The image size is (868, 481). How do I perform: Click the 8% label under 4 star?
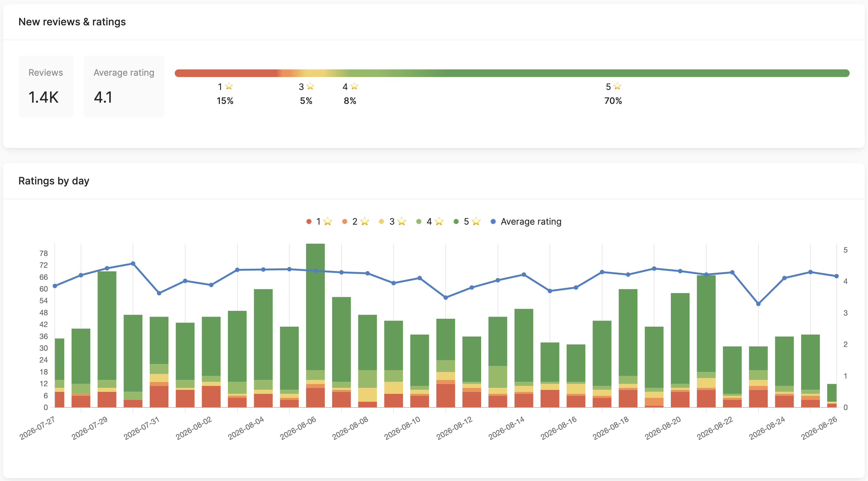350,101
